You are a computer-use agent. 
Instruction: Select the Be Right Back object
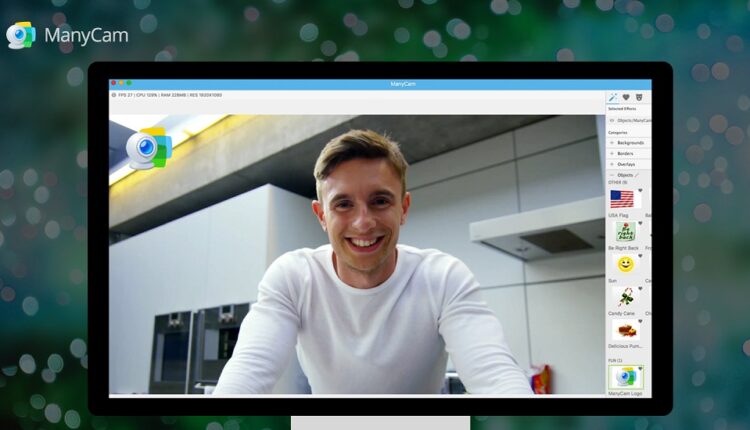[x=625, y=232]
